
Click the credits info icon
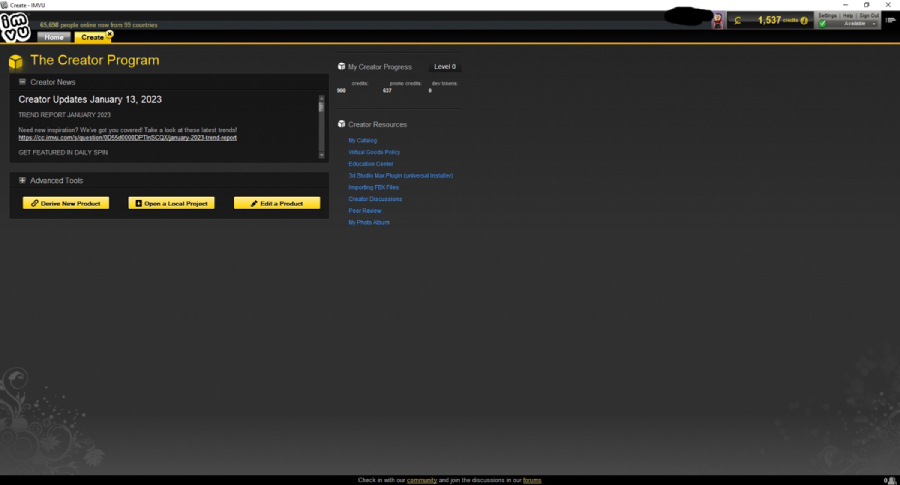coord(804,21)
